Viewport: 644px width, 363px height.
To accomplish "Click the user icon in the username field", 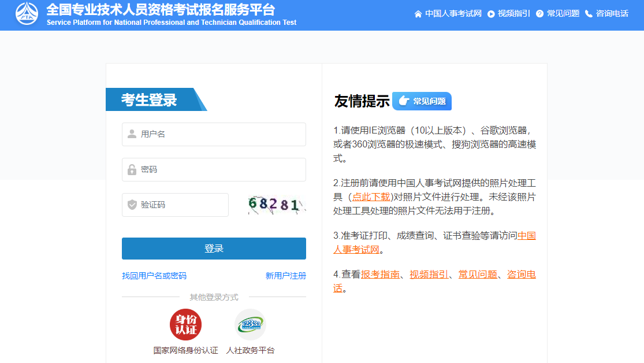I will pyautogui.click(x=132, y=134).
